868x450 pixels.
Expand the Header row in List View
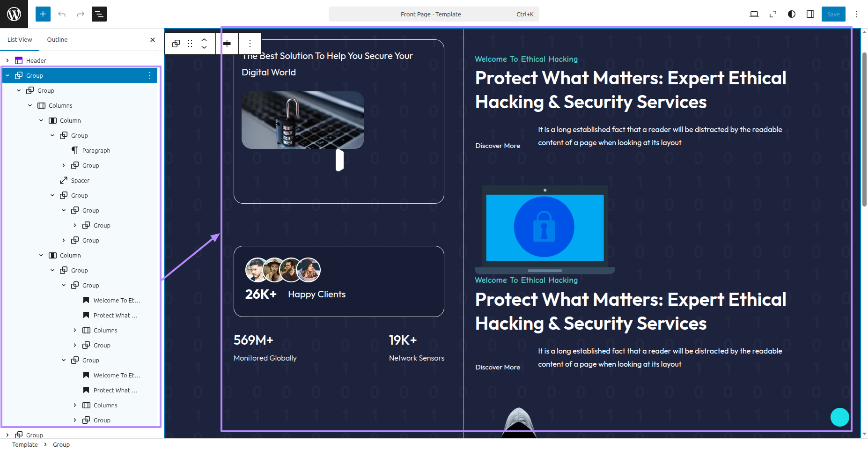click(7, 60)
